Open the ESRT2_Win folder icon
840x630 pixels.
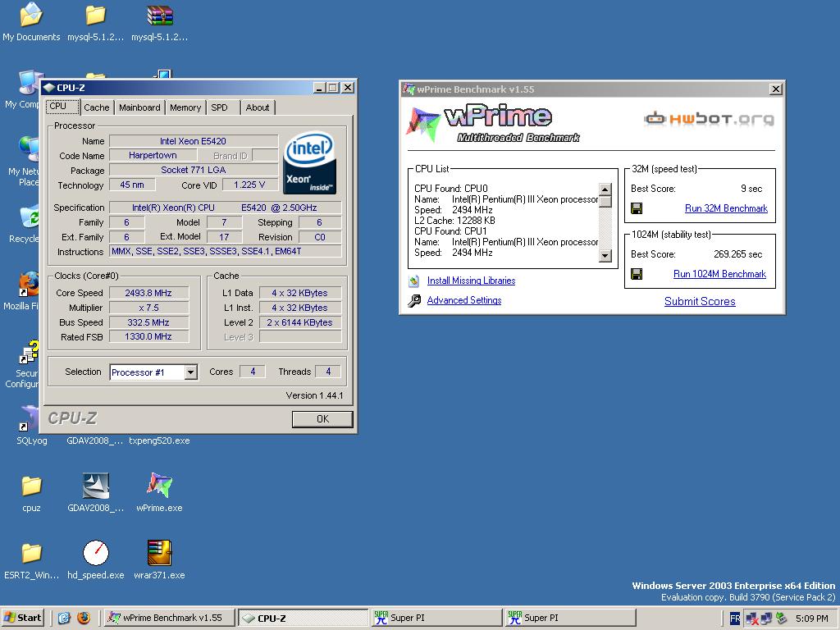tap(31, 553)
